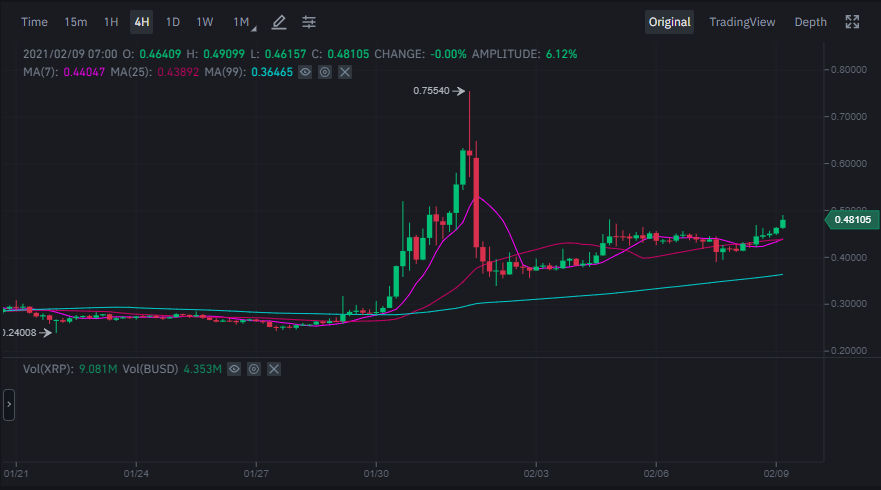Click MA(7) value 0.44047
The width and height of the screenshot is (881, 490).
click(84, 72)
